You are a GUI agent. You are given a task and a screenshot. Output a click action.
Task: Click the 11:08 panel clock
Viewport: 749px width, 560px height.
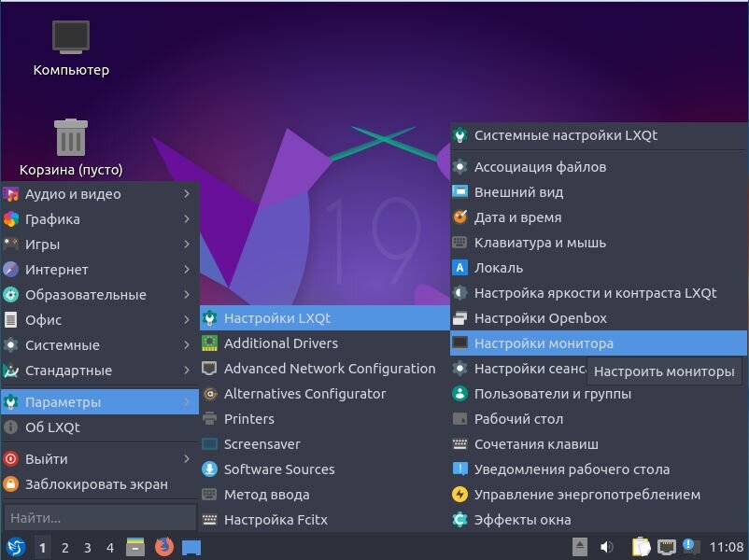726,547
